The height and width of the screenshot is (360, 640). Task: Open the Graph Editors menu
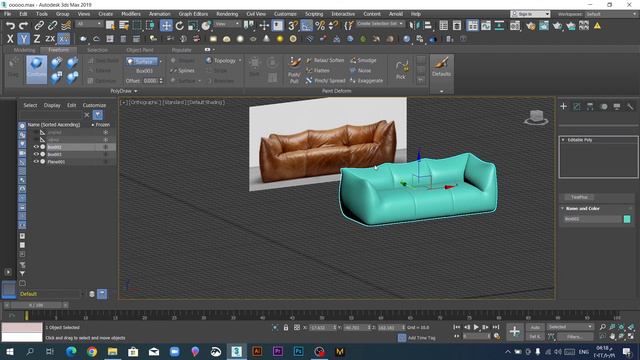coord(193,14)
